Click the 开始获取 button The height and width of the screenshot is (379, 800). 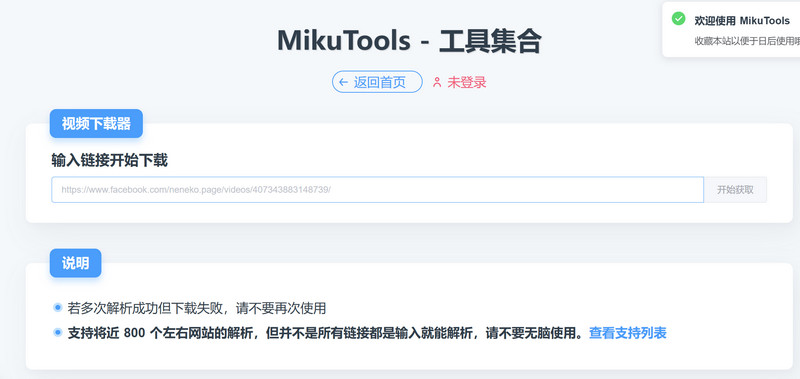[x=735, y=190]
